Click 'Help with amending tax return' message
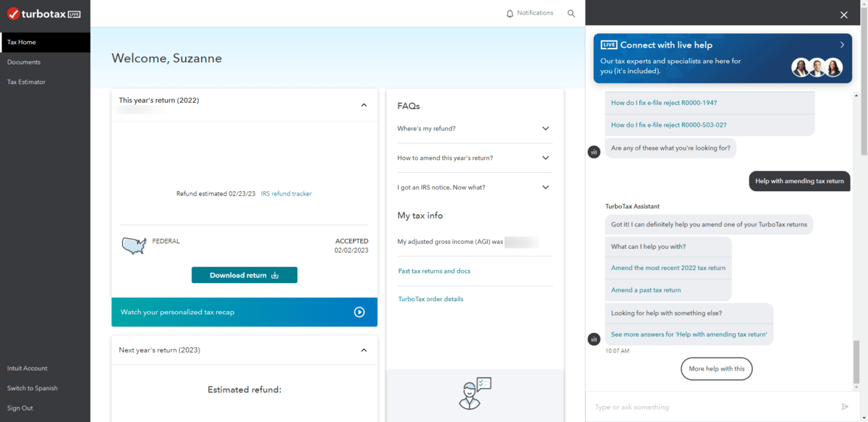Image resolution: width=868 pixels, height=422 pixels. pos(799,181)
